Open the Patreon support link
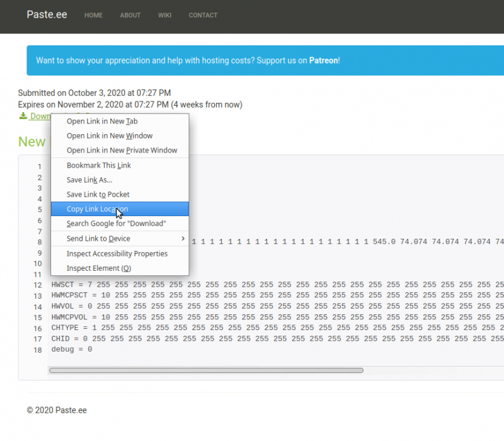Screen dimensions: 504x441 323,61
